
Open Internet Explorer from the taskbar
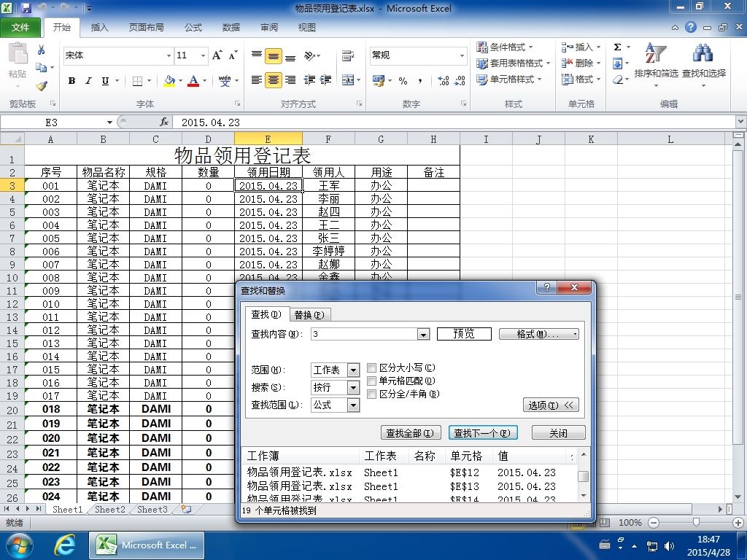click(64, 545)
